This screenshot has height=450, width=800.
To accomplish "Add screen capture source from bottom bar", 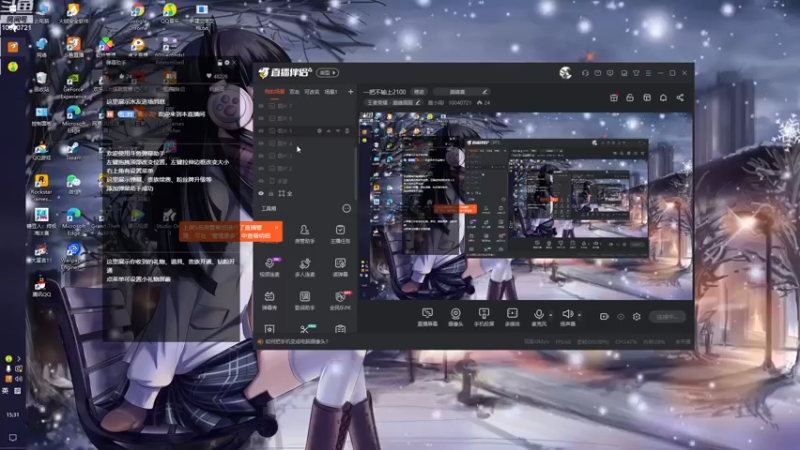I will tap(428, 317).
